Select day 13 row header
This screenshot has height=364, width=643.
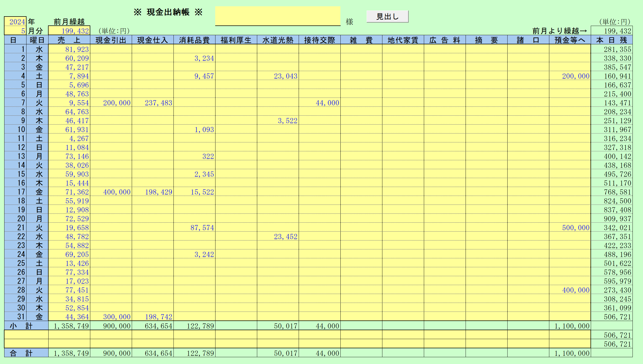tap(15, 156)
